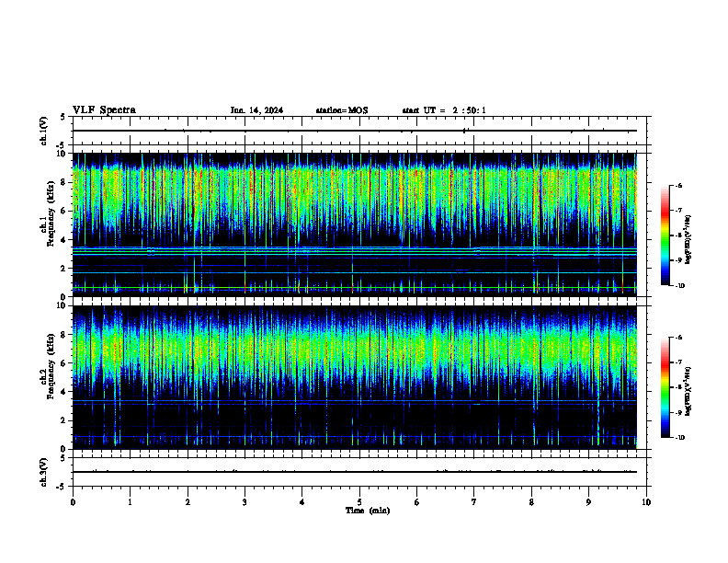Viewport: 728px width, 563px height.
Task: Click time axis tick label '1'
Action: [130, 502]
